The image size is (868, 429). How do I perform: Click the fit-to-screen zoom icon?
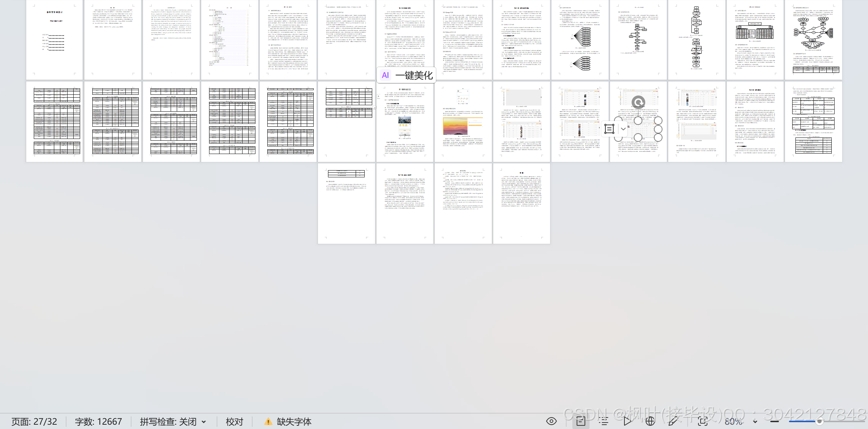(703, 421)
